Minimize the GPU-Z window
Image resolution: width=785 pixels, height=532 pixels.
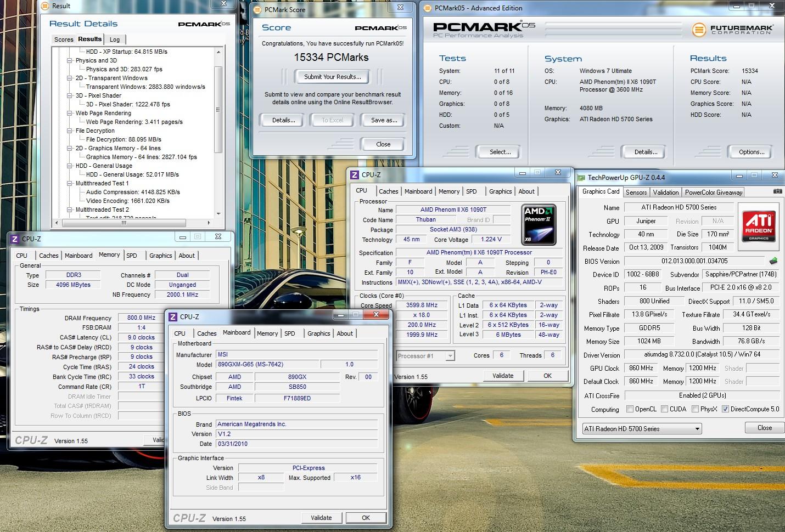[738, 176]
